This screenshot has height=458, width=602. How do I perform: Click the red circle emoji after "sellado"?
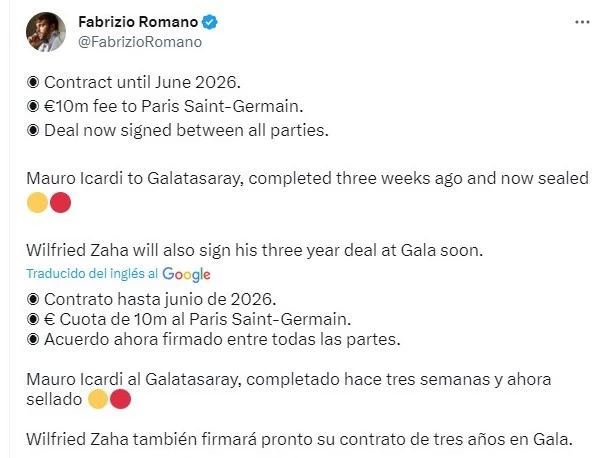click(121, 400)
